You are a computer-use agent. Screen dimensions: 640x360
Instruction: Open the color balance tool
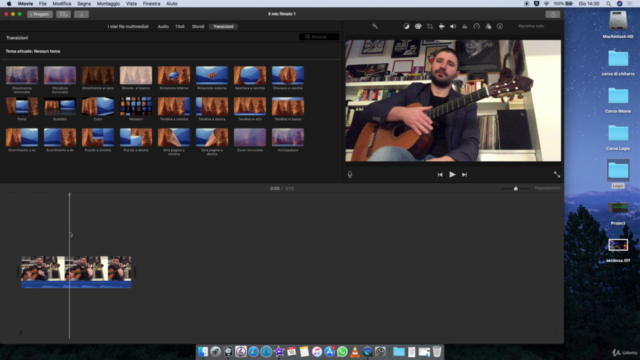[x=406, y=26]
